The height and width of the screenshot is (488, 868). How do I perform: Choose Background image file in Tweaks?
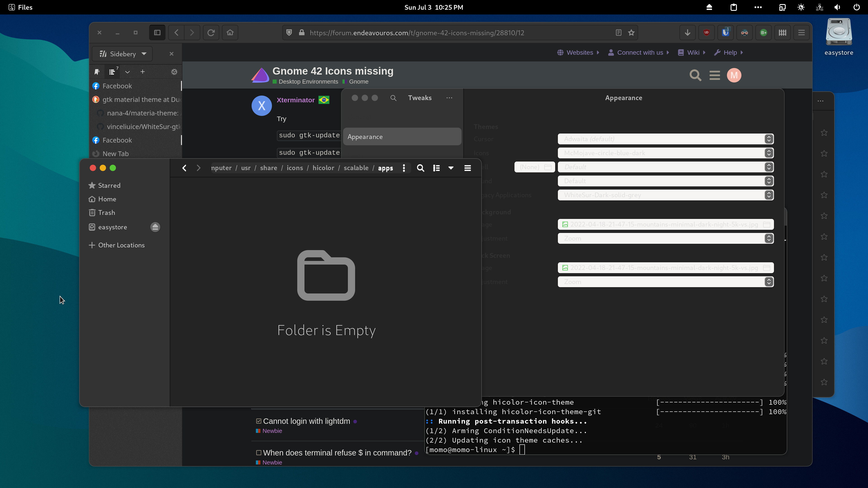click(x=665, y=225)
